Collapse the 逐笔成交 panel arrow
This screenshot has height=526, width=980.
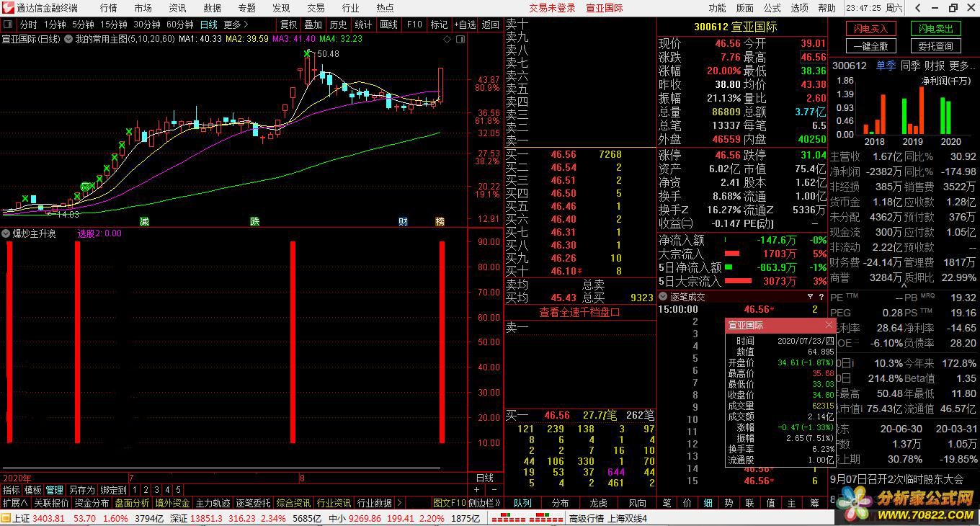tap(663, 296)
